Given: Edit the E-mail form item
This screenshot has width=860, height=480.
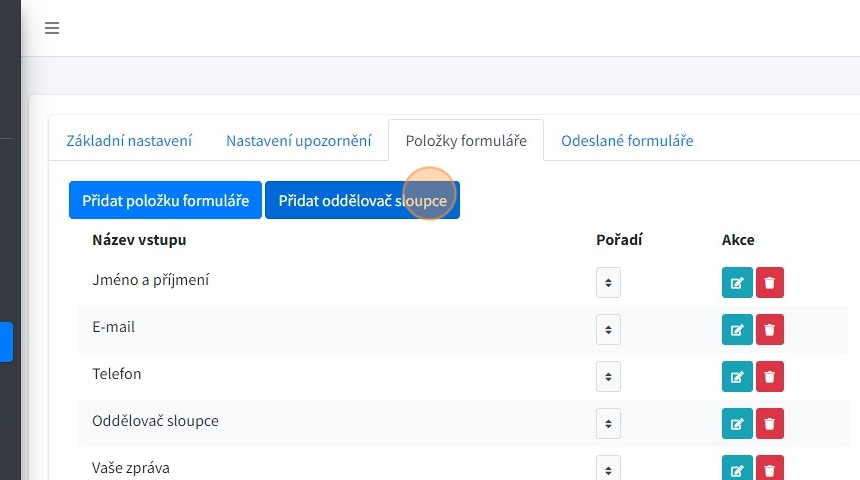Looking at the screenshot, I should [x=737, y=329].
